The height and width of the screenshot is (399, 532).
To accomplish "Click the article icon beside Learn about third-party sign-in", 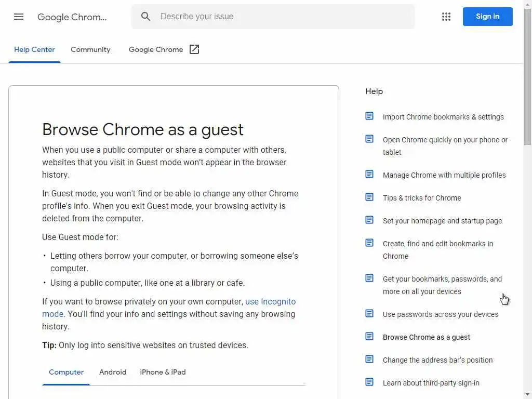I will (x=369, y=382).
